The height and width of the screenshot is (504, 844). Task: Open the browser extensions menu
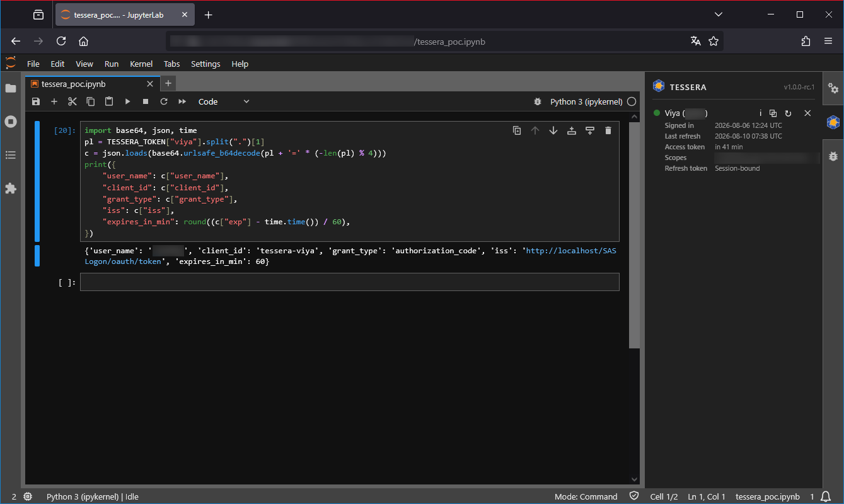coord(806,41)
